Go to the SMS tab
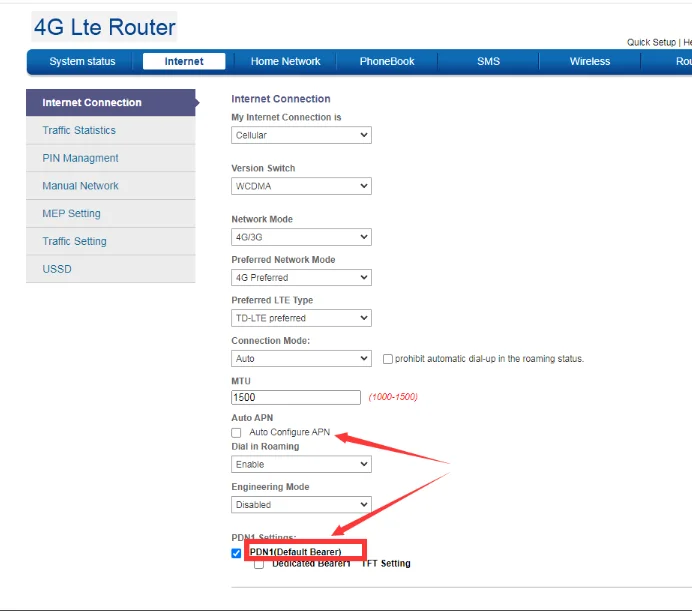692x611 pixels. (x=488, y=62)
